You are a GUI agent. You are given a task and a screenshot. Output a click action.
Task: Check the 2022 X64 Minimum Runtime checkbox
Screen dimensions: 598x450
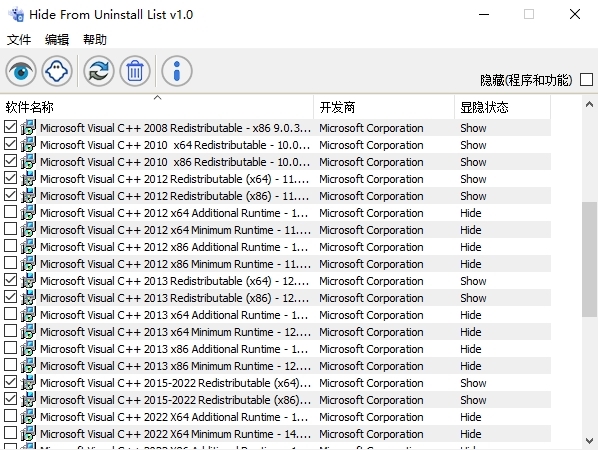tap(10, 433)
